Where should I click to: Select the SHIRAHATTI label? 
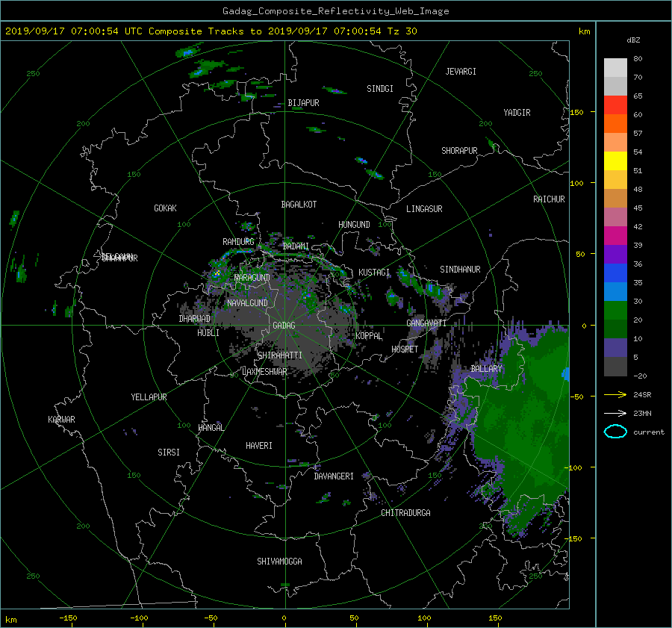tap(280, 355)
